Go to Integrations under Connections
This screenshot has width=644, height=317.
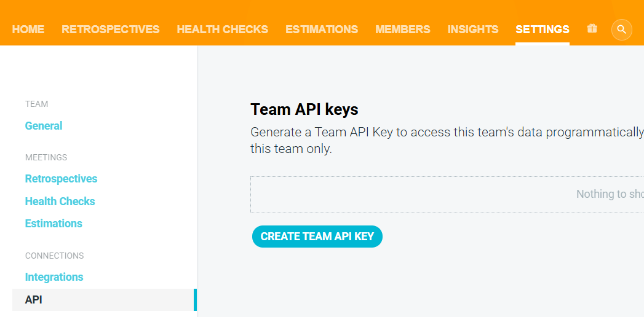[x=54, y=277]
